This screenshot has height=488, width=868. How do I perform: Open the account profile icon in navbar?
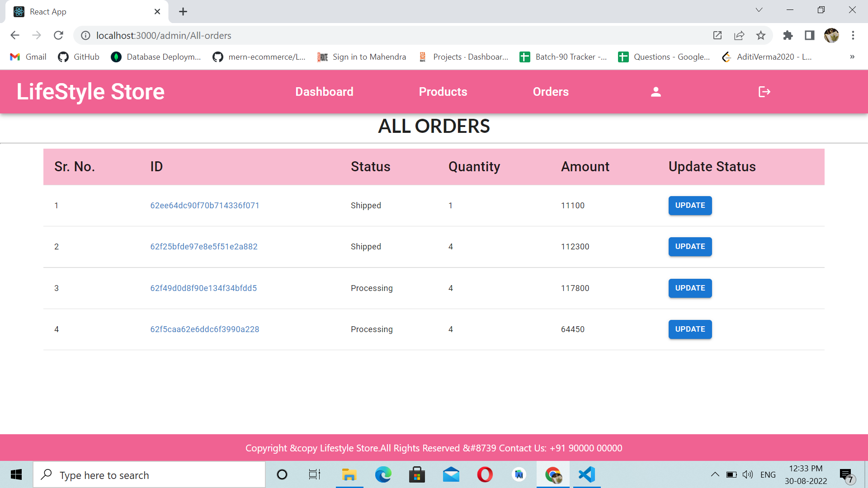click(x=655, y=91)
